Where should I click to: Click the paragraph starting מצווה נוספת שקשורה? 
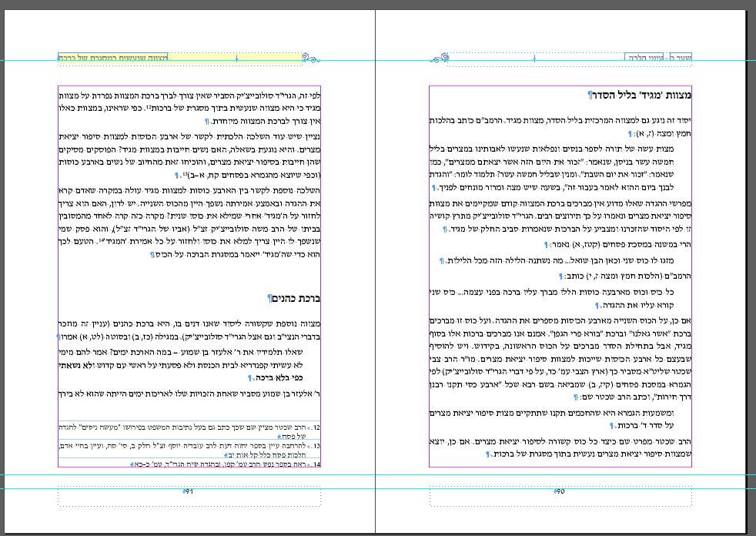coord(189,330)
